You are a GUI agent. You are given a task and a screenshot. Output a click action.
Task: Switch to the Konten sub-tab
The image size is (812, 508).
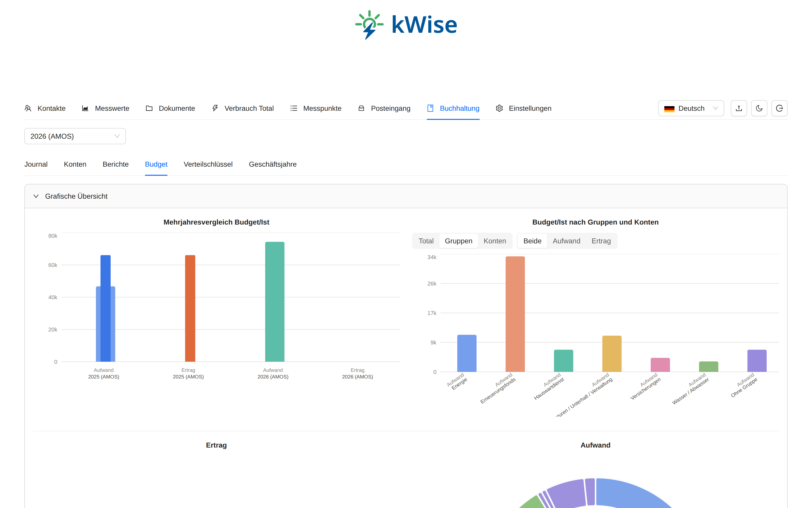tap(75, 164)
